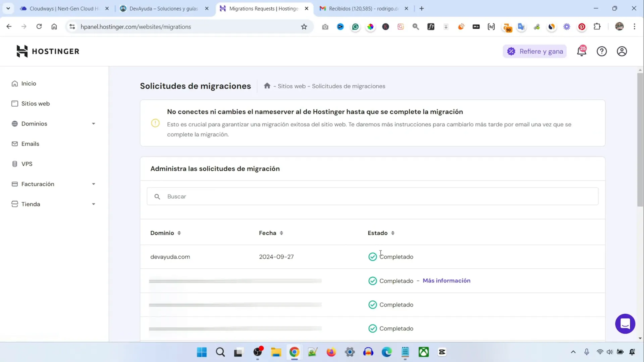Open the chat widget bubble
644x362 pixels.
[625, 323]
